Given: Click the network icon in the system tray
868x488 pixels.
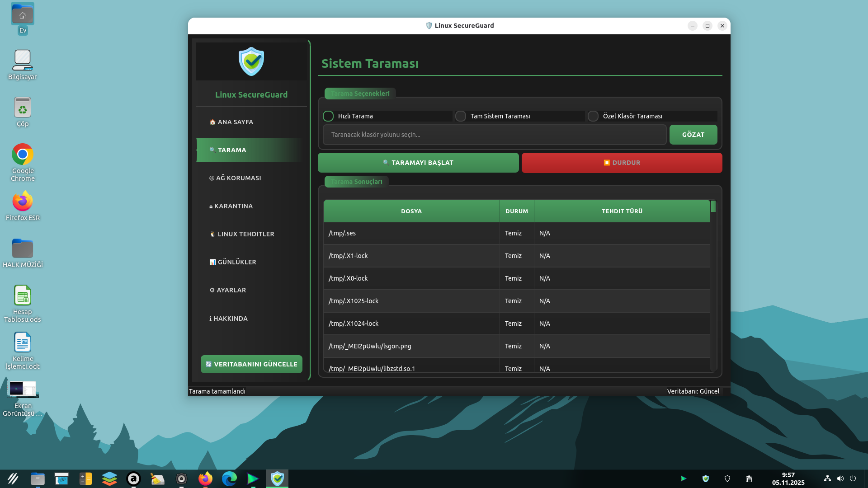Looking at the screenshot, I should 827,479.
